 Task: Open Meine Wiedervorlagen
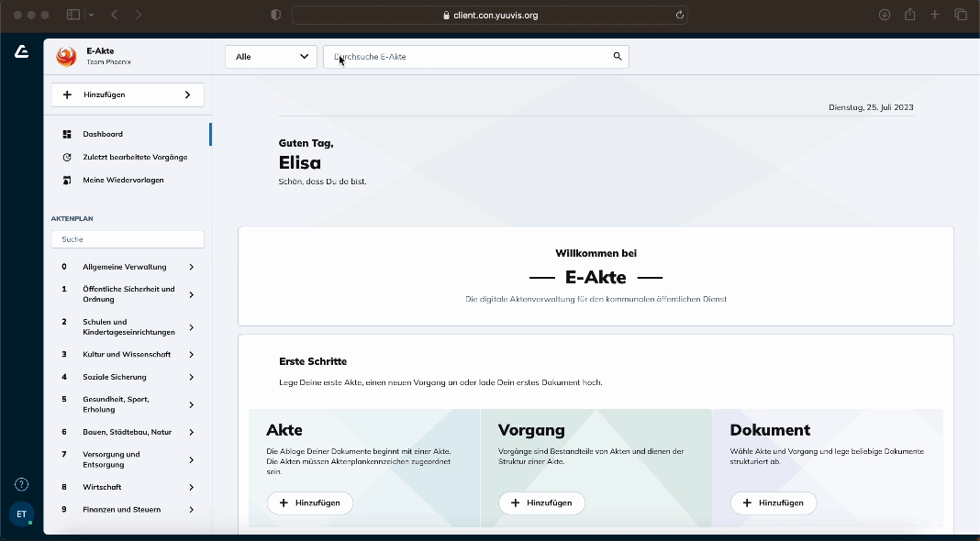(123, 180)
